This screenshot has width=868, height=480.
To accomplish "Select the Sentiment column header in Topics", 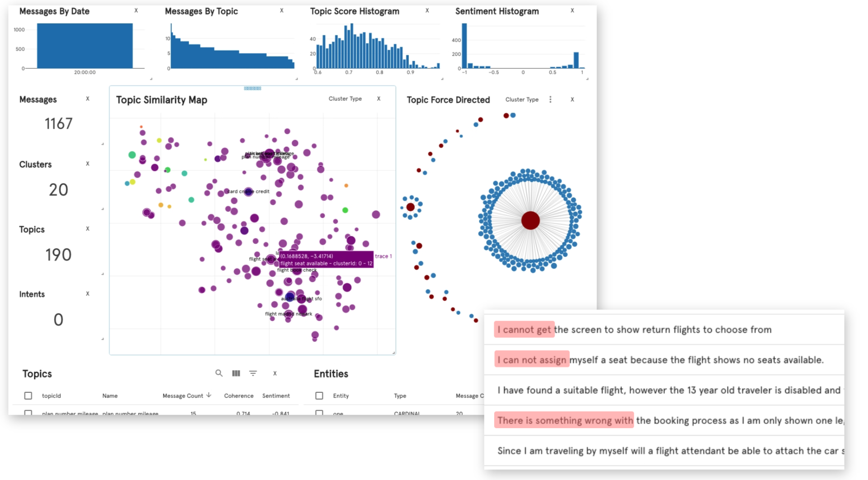I will pos(276,396).
